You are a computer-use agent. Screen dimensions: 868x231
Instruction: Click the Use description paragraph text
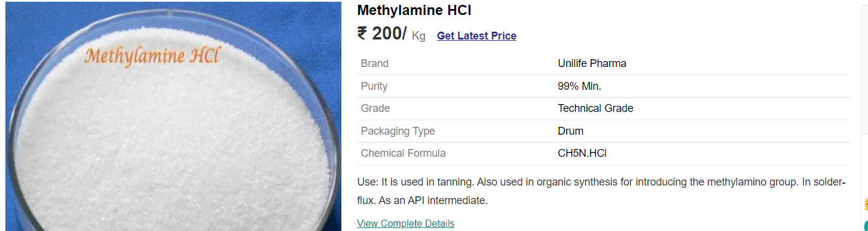click(x=601, y=192)
